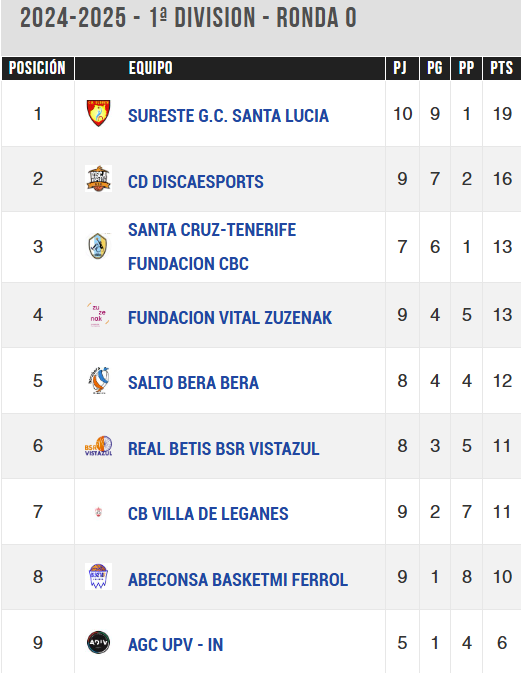Click the Zuzenak team logo

click(x=98, y=315)
